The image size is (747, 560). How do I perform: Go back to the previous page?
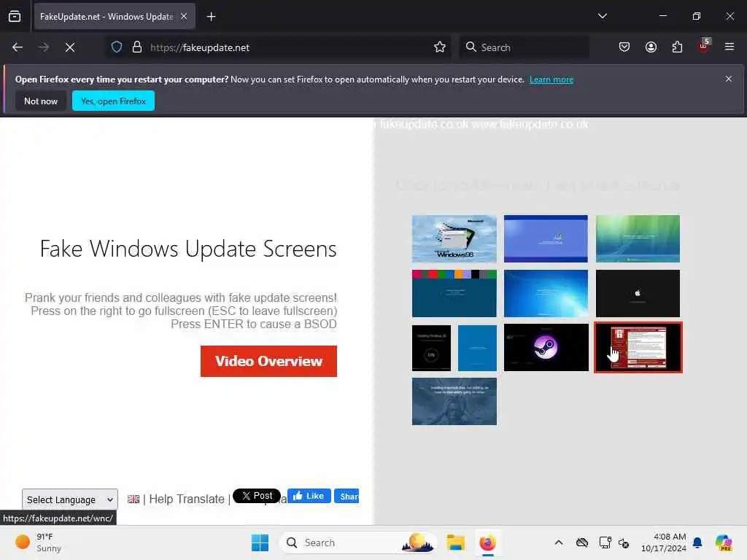point(18,47)
